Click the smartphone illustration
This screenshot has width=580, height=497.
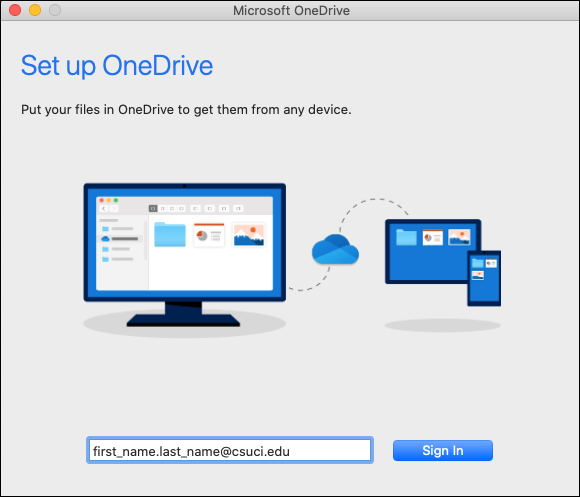point(484,278)
